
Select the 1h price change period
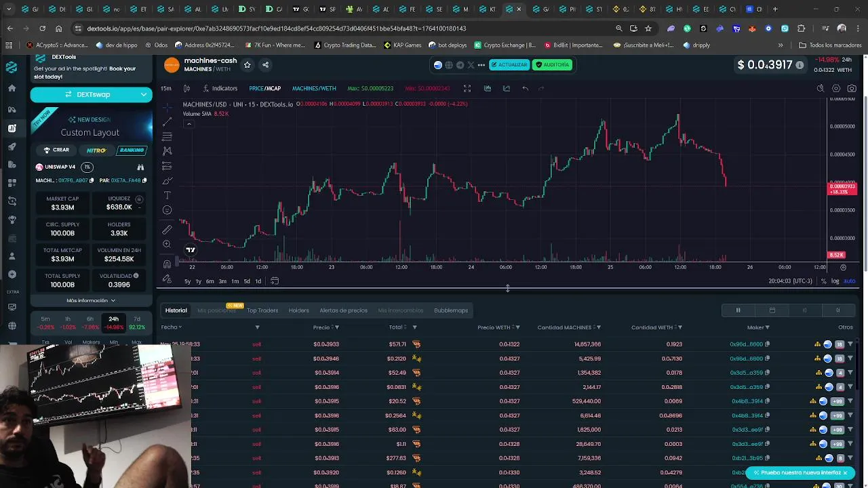tap(68, 323)
